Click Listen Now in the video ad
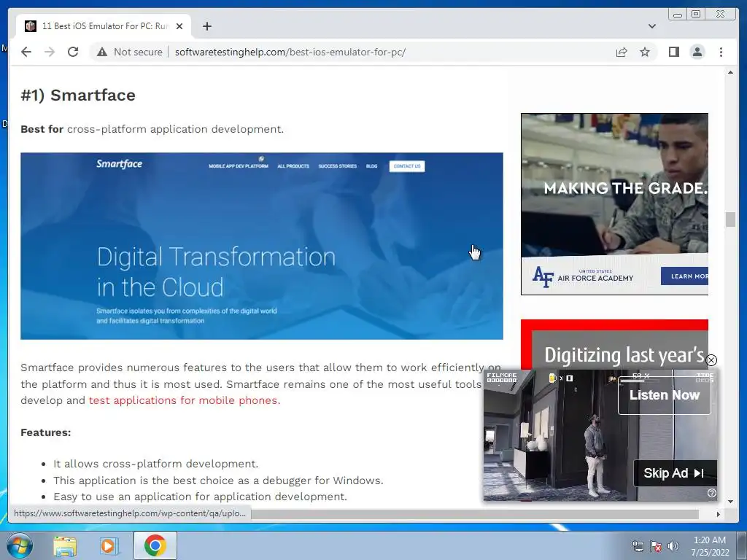 point(664,395)
